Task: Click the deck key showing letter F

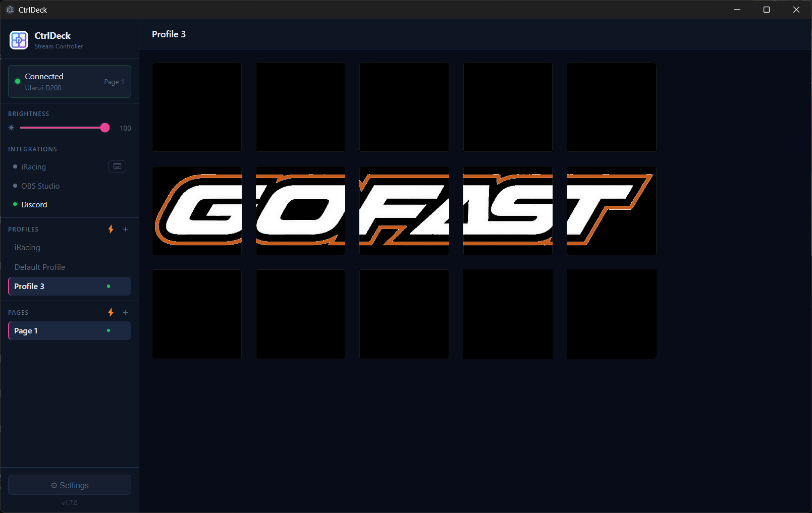Action: [404, 210]
